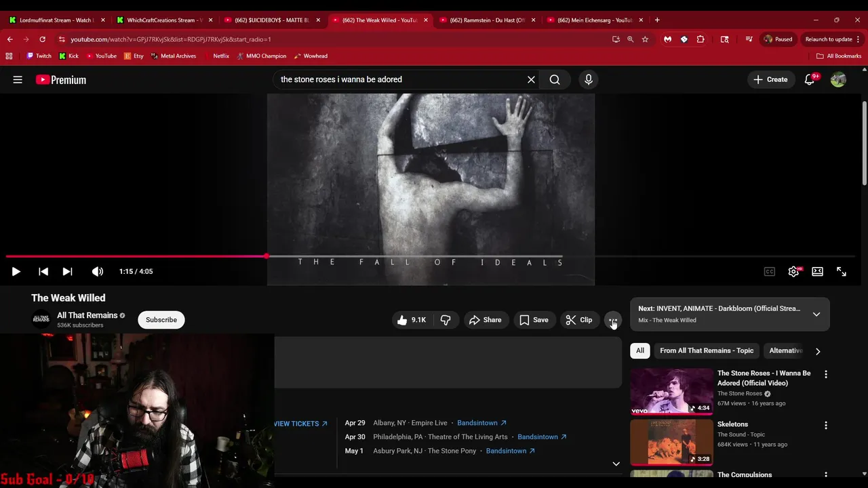Open the Skeletons video thumbnail
Image resolution: width=868 pixels, height=488 pixels.
671,442
